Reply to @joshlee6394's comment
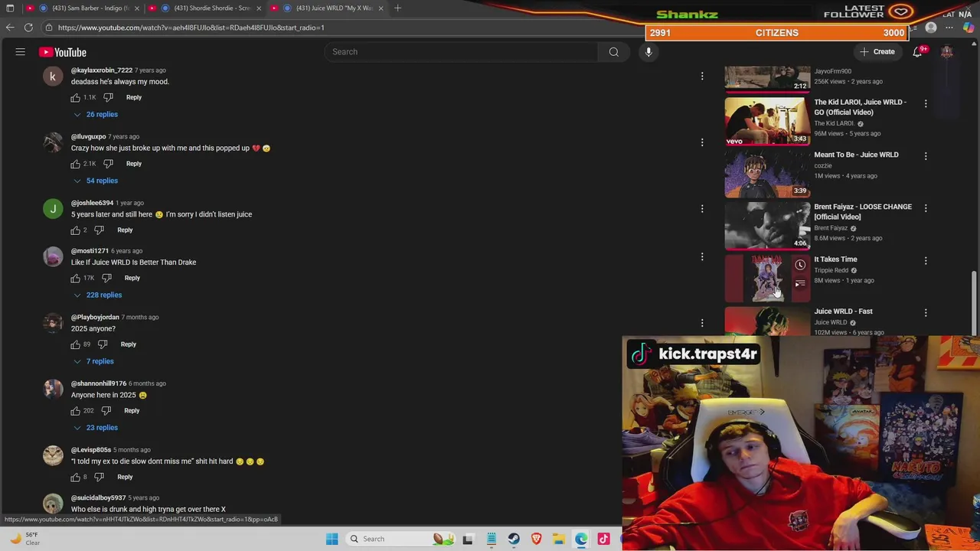Screen dimensions: 980x551 click(125, 230)
